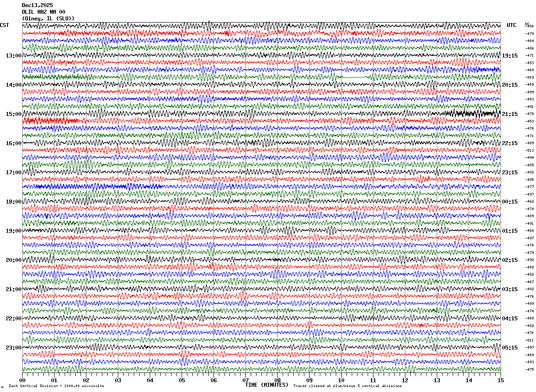Click the UTC time label "22:15"

(x=510, y=143)
